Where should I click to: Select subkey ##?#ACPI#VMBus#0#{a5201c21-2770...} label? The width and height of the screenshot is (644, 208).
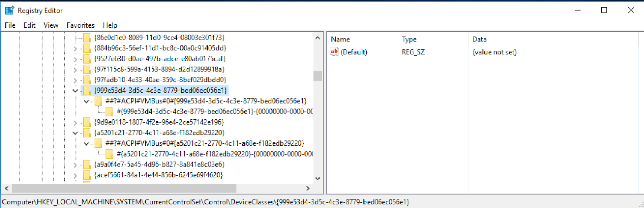[x=205, y=143]
